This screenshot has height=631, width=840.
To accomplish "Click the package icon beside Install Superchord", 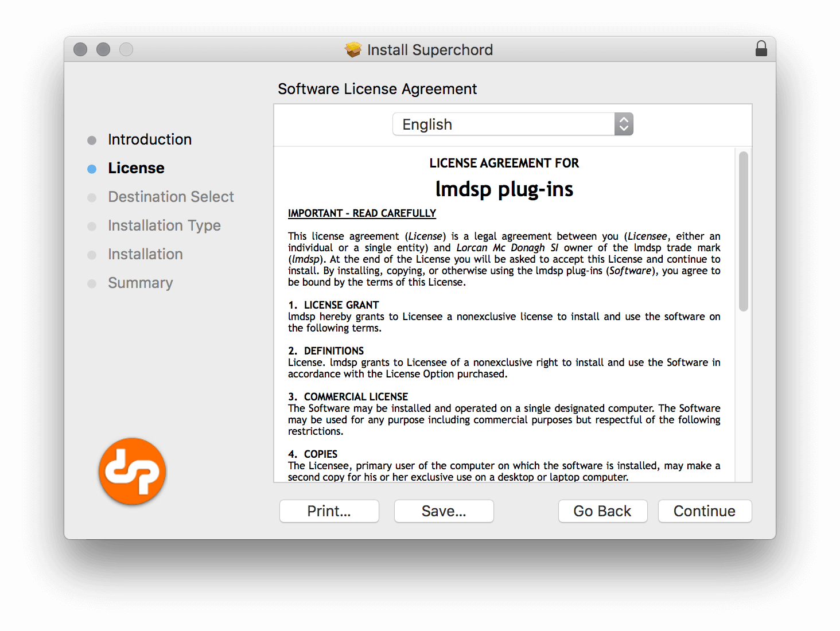I will tap(353, 50).
